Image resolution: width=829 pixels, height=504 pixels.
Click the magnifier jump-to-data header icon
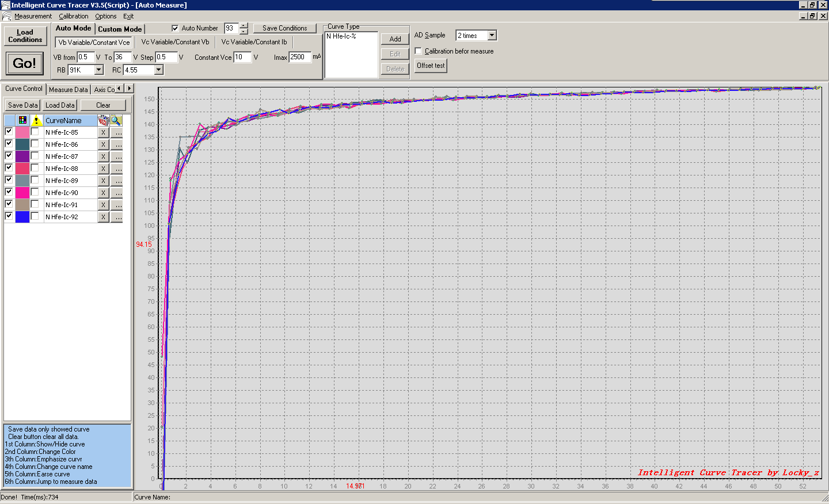click(116, 120)
